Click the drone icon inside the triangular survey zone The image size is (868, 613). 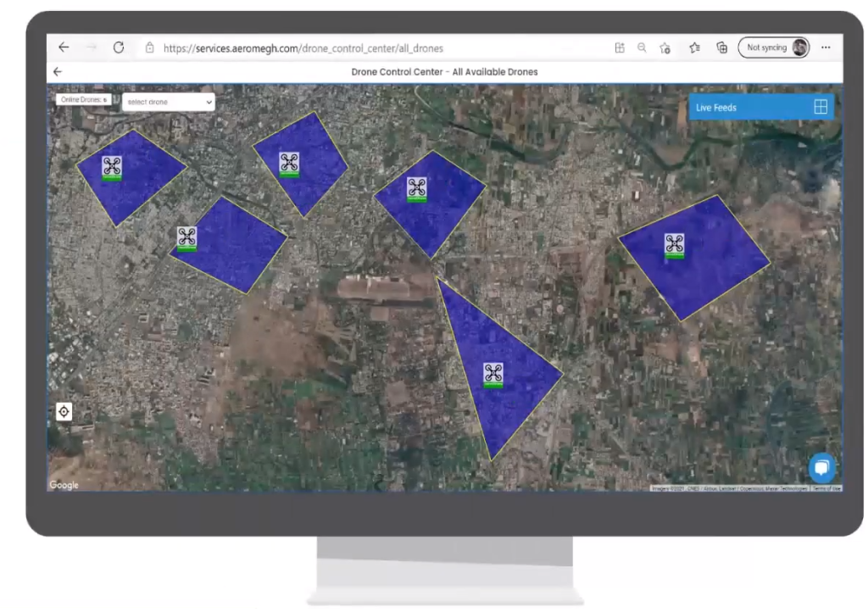point(493,373)
